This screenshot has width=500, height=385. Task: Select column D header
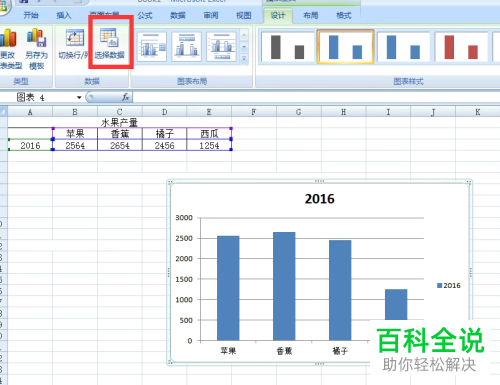point(164,112)
